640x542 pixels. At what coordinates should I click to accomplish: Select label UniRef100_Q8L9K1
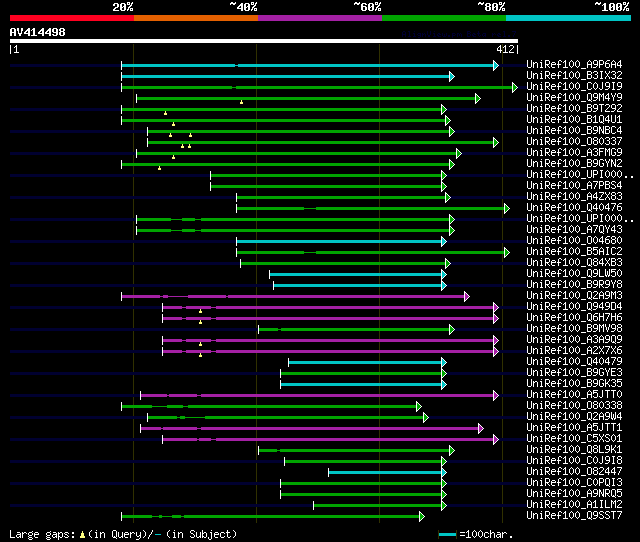click(574, 450)
